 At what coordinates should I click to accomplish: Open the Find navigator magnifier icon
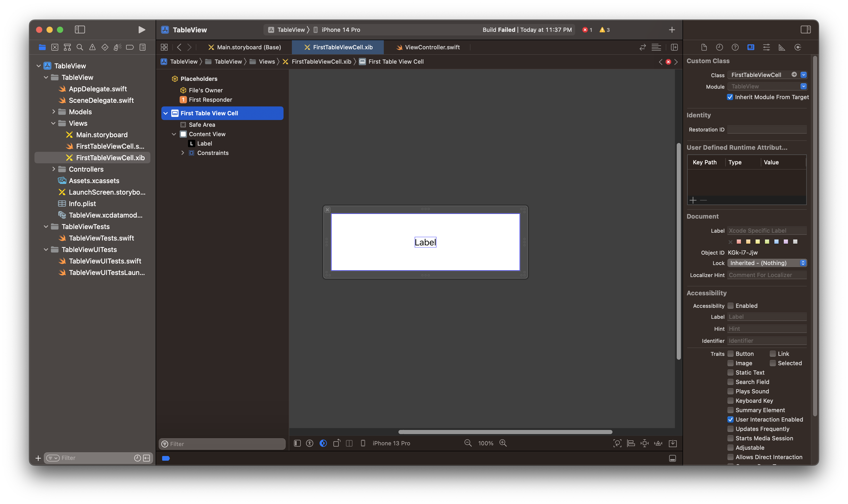point(80,47)
